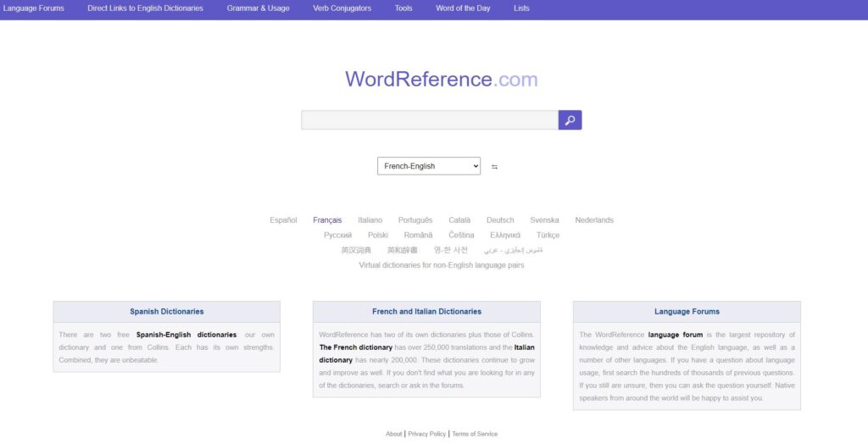Open the Tools menu in the top bar
The image size is (868, 444).
click(x=403, y=8)
